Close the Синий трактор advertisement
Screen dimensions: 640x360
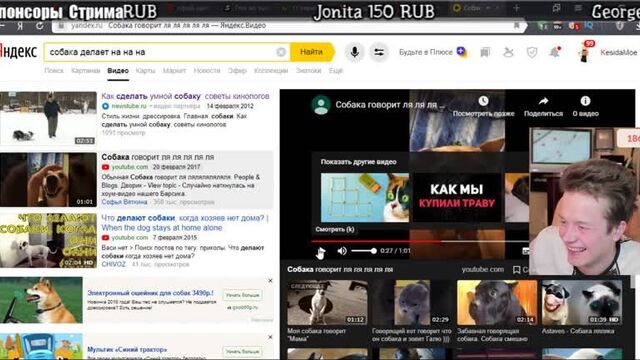point(270,337)
